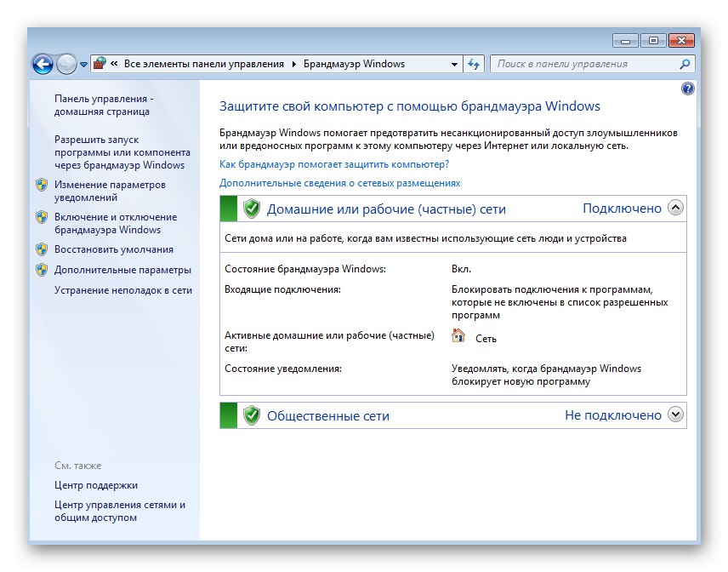The height and width of the screenshot is (572, 728).
Task: Refresh the page with the refresh icon
Action: pos(474,64)
